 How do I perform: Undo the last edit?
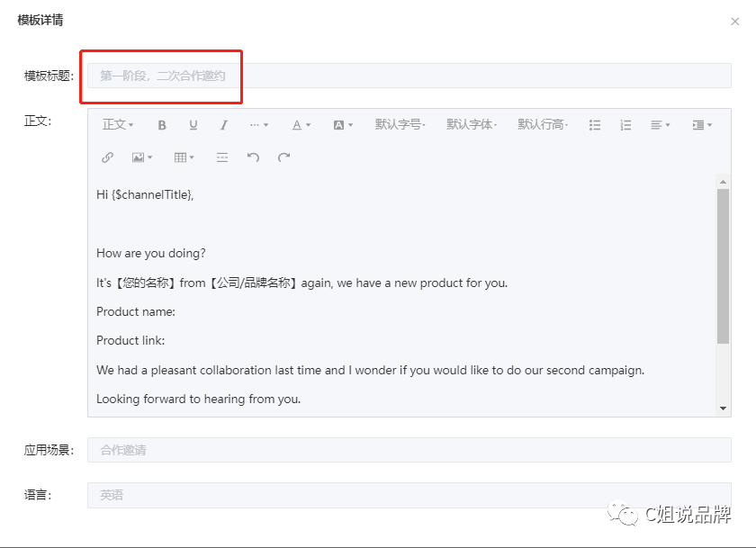pos(253,157)
